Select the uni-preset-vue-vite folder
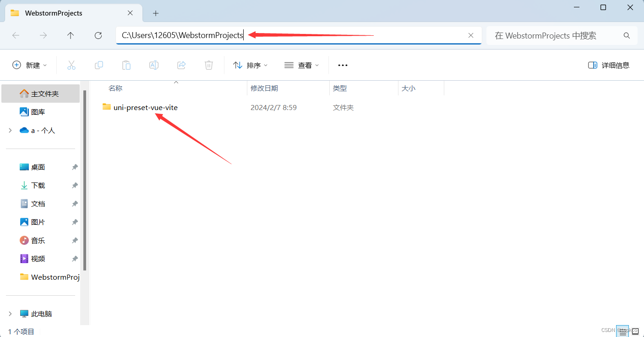The image size is (644, 337). (x=140, y=107)
